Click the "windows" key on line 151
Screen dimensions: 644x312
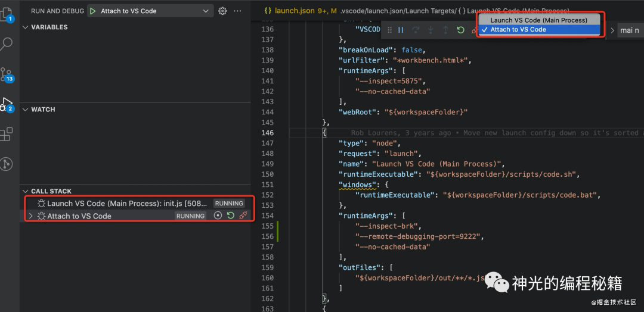coord(356,185)
